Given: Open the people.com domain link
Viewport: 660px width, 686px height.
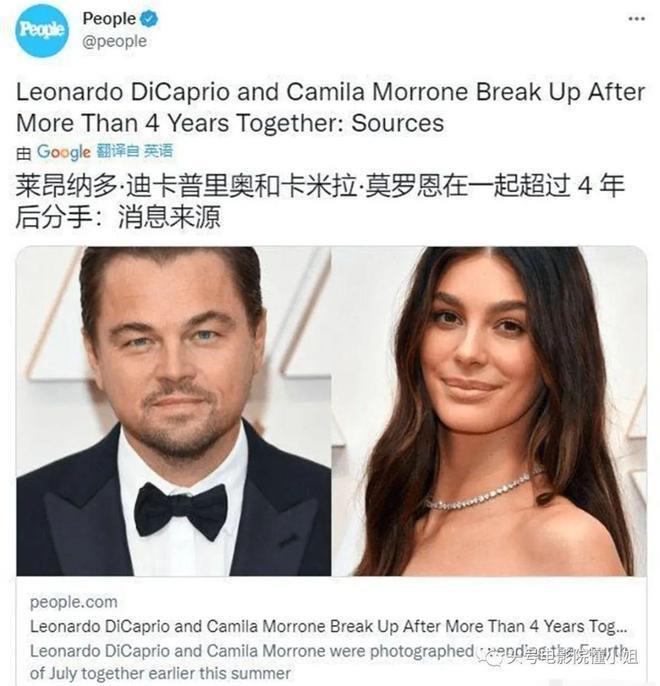Looking at the screenshot, I should (x=73, y=602).
